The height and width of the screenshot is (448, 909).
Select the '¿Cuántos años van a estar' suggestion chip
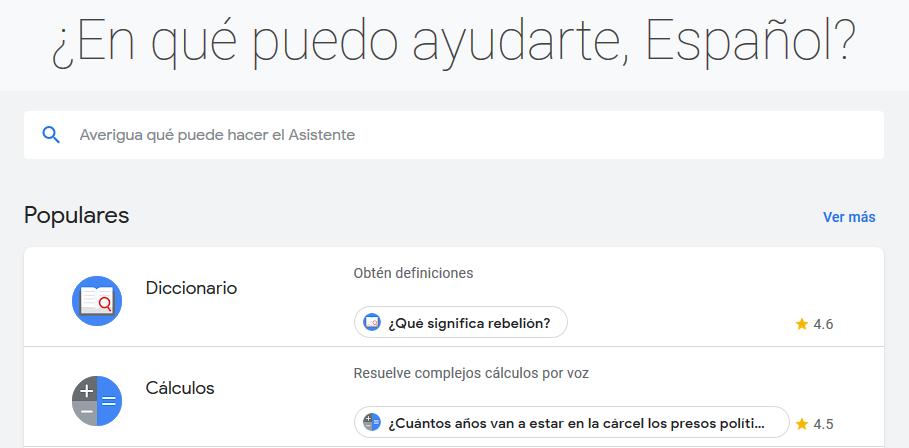point(572,422)
